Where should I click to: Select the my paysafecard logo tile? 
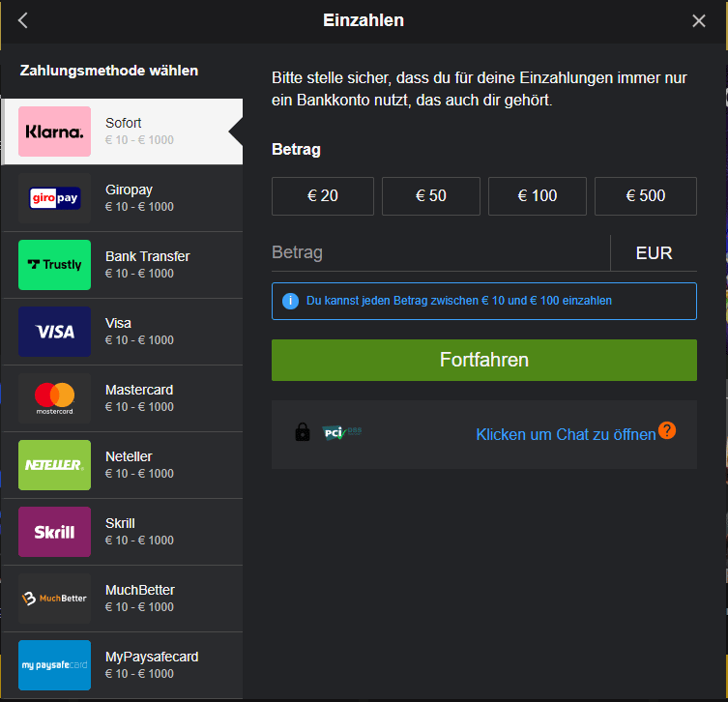54,665
